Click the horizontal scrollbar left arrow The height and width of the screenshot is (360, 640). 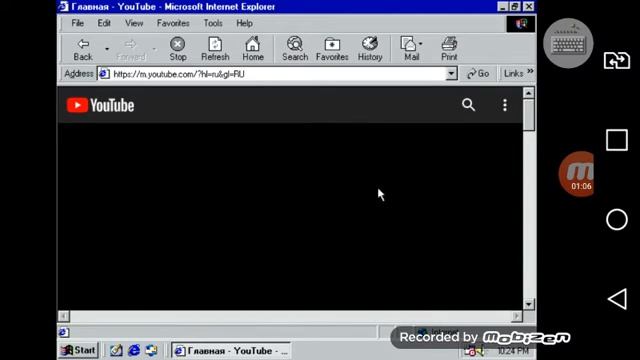64,316
